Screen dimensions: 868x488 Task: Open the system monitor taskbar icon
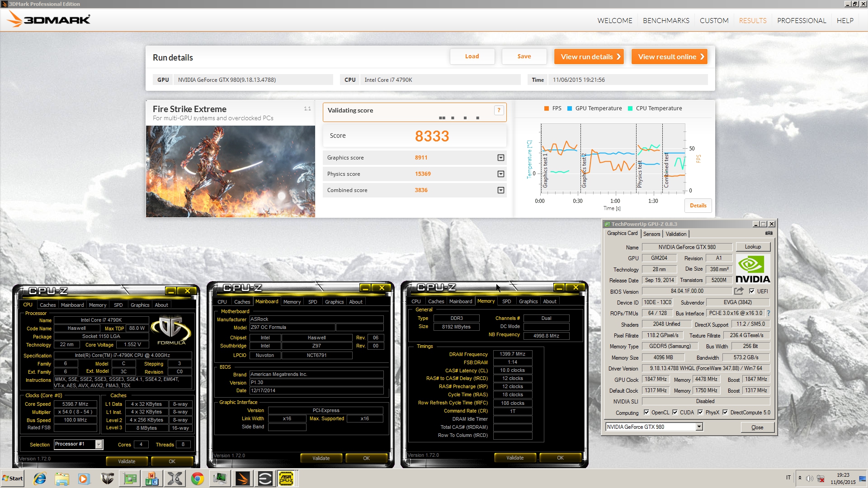click(x=220, y=479)
